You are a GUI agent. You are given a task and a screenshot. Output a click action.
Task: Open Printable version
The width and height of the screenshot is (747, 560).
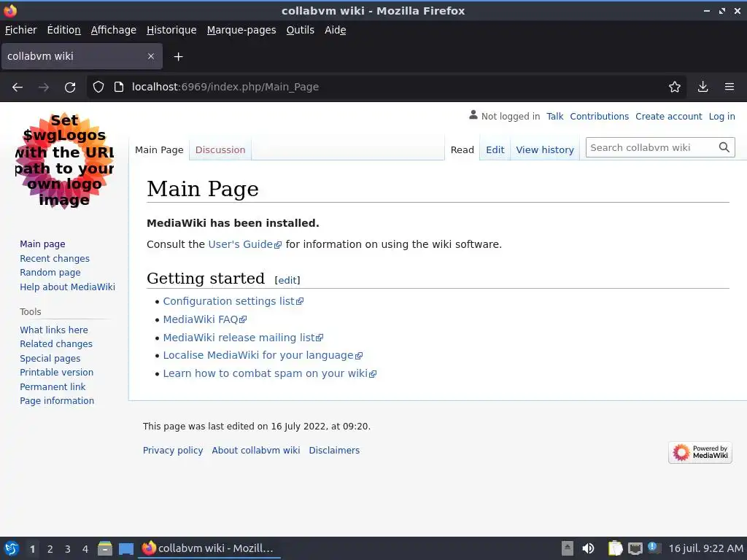[x=57, y=373]
